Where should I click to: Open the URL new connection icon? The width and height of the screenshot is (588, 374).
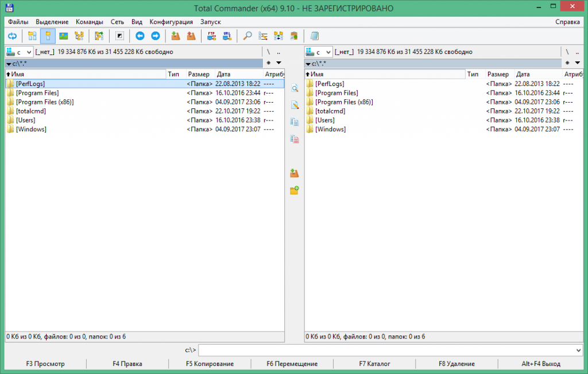[x=227, y=36]
